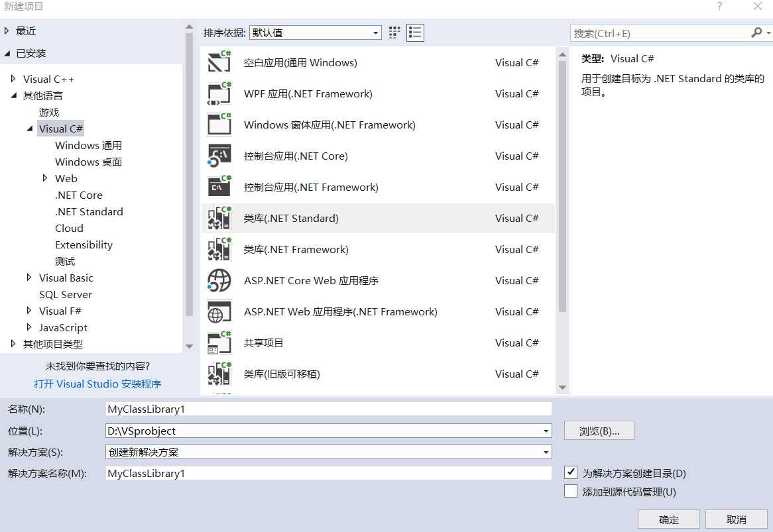Click the 搜索(Ctrl+E) search box
The image size is (773, 532).
tap(660, 33)
